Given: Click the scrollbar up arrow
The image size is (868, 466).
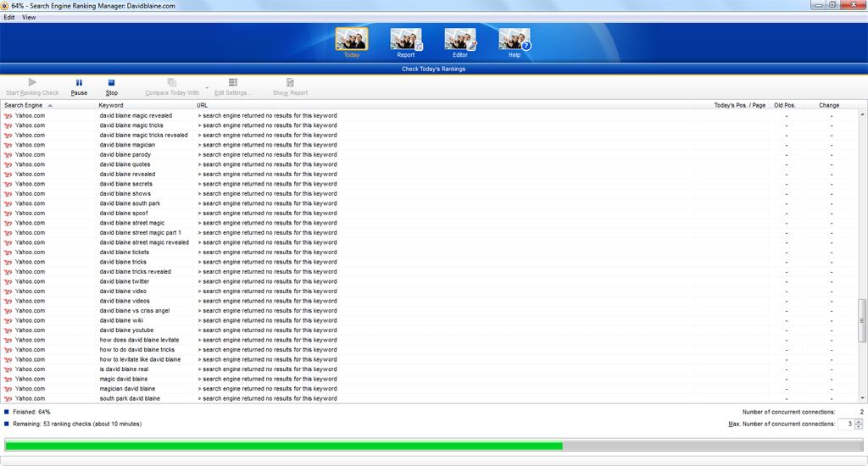Looking at the screenshot, I should point(862,114).
